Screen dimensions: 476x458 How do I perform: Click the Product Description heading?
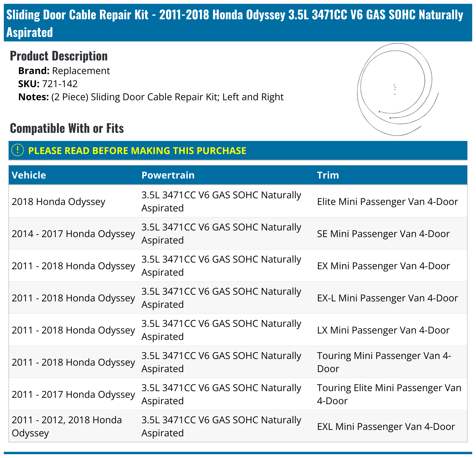coord(59,56)
